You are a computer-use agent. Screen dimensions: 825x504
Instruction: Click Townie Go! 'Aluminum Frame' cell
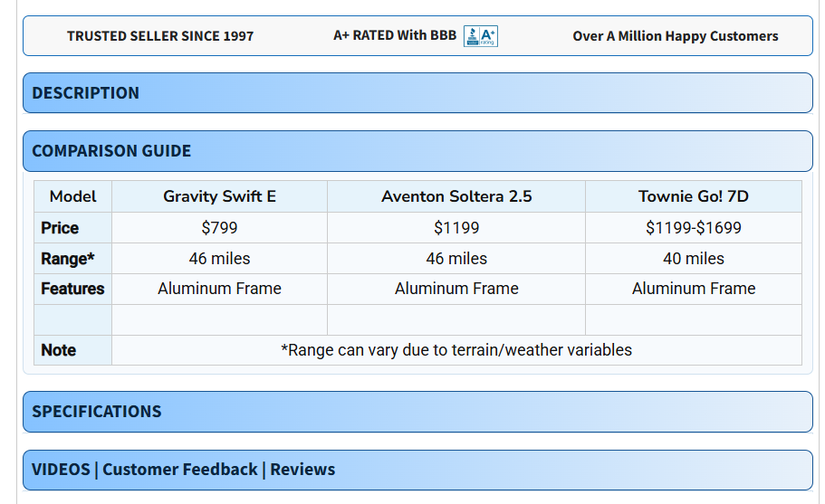(x=694, y=289)
